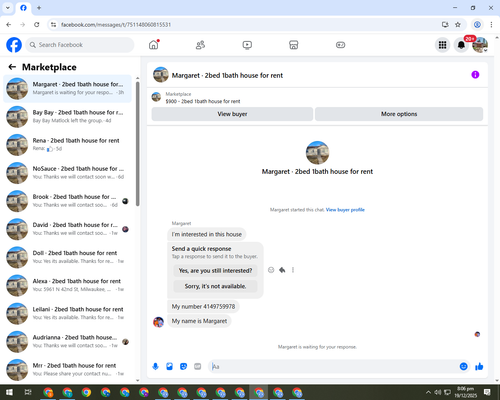
Task: Send 'Yes, are you still interested?' response
Action: tap(215, 271)
